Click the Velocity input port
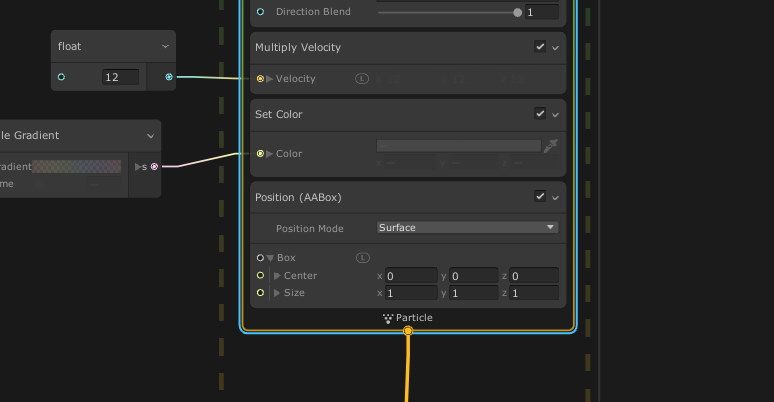Image resolution: width=774 pixels, height=402 pixels. click(260, 78)
